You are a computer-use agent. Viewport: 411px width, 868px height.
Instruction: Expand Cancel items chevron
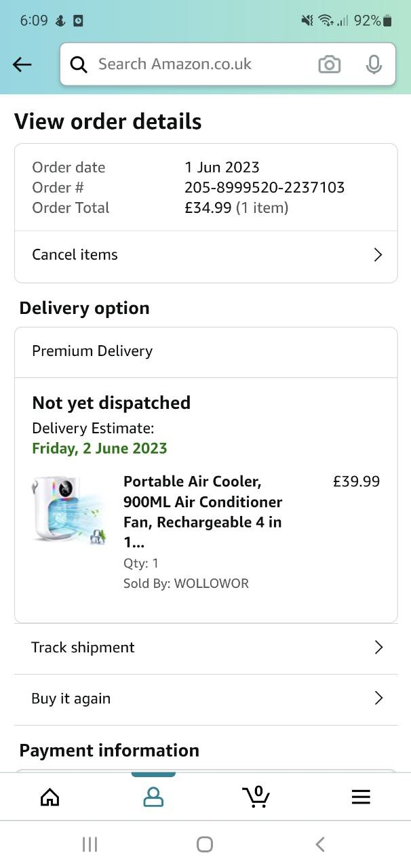(378, 255)
